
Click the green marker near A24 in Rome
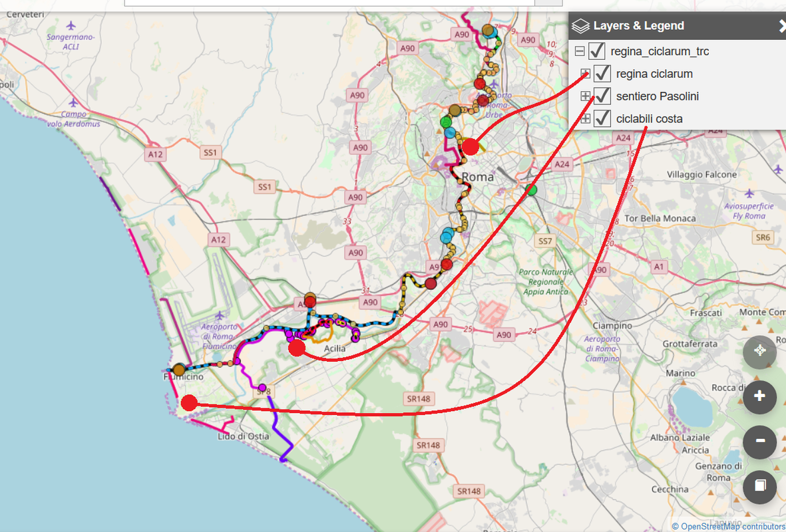(531, 190)
